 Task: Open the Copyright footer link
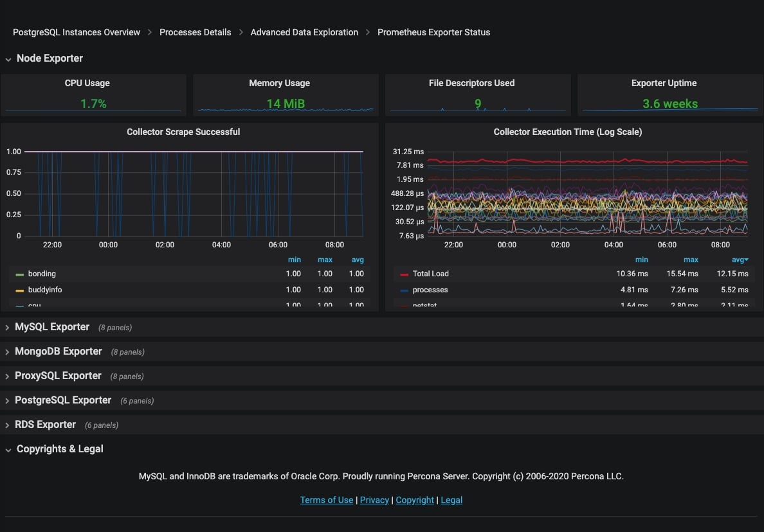(x=415, y=500)
